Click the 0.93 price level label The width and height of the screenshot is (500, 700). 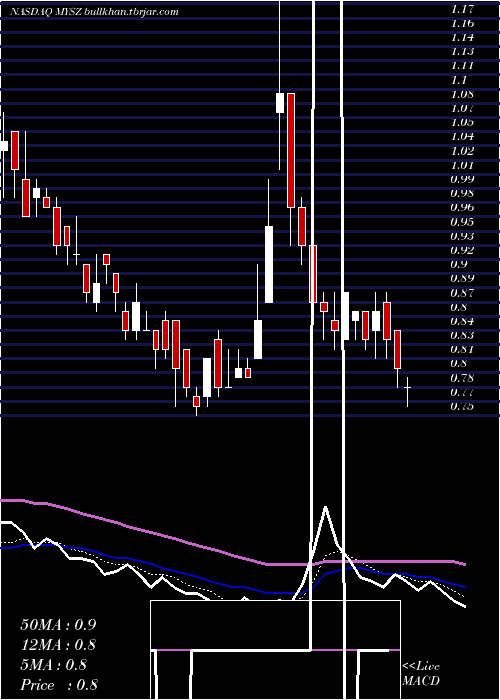462,236
